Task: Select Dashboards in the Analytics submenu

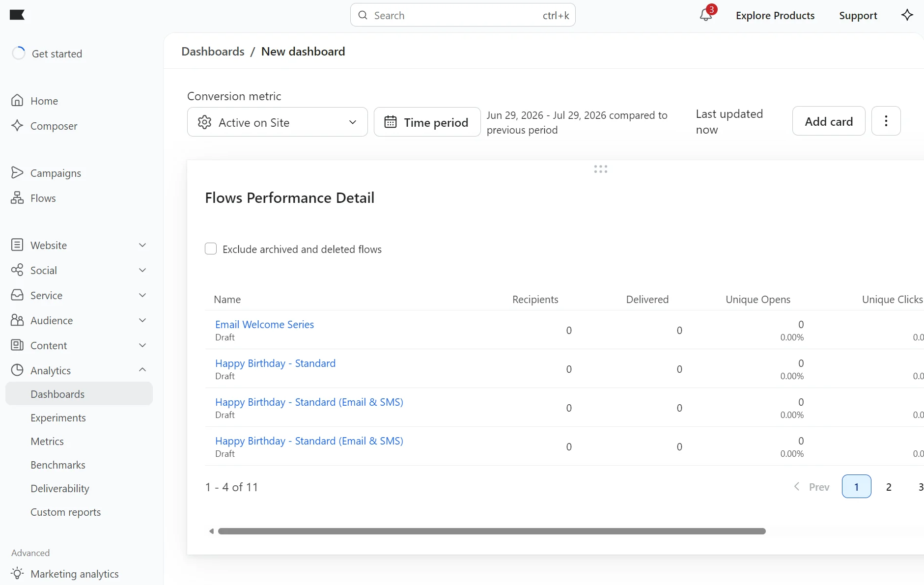Action: [x=79, y=393]
